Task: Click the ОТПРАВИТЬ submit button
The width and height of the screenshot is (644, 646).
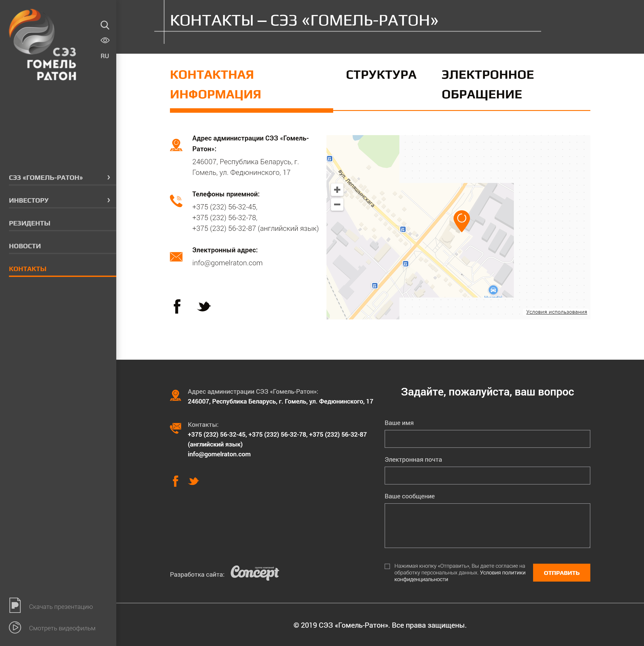Action: pyautogui.click(x=561, y=573)
